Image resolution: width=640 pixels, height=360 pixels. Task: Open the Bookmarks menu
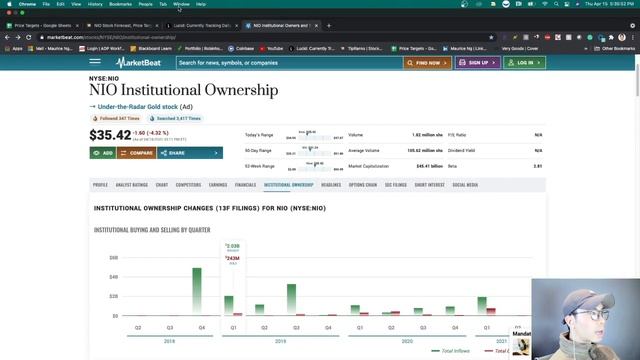(120, 4)
